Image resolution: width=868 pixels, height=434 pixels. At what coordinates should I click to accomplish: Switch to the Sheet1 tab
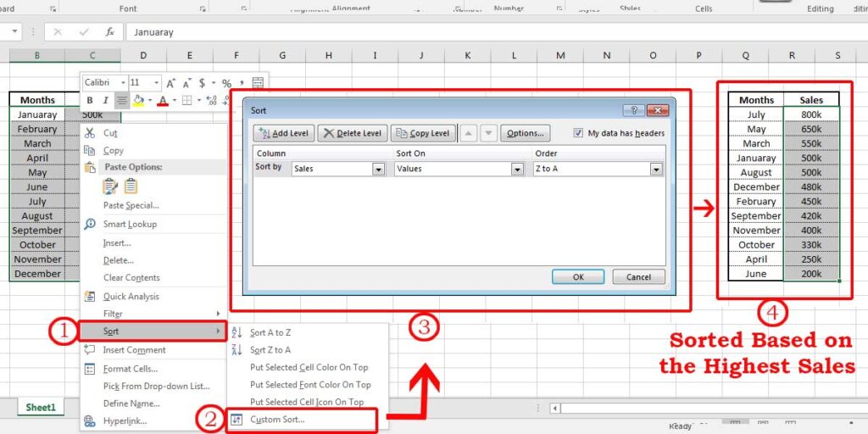coord(41,408)
